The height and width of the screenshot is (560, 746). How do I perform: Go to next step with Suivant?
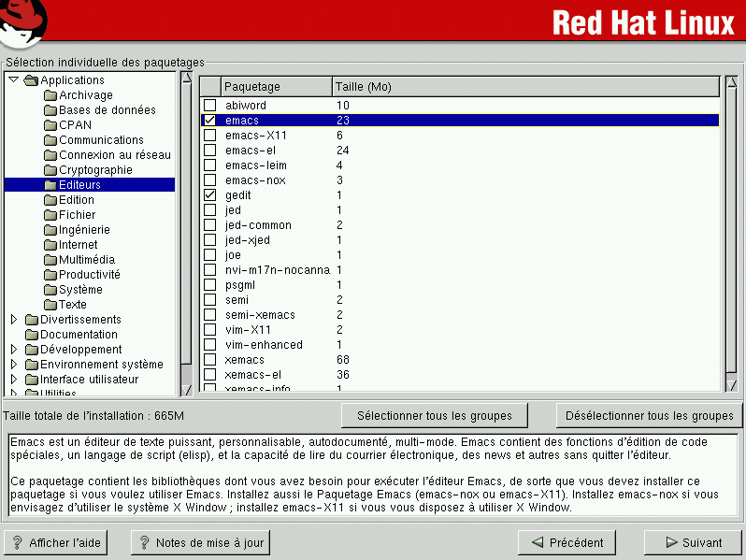click(693, 542)
